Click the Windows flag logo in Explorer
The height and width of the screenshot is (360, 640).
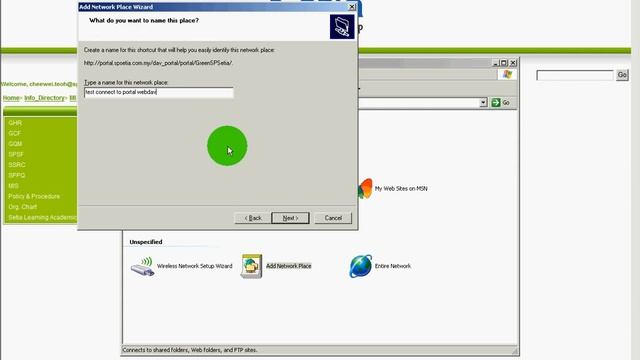point(507,74)
